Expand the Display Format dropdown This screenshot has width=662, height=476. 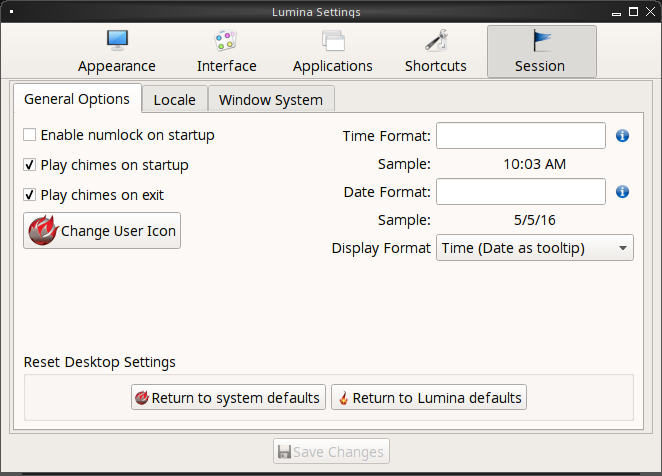click(534, 248)
